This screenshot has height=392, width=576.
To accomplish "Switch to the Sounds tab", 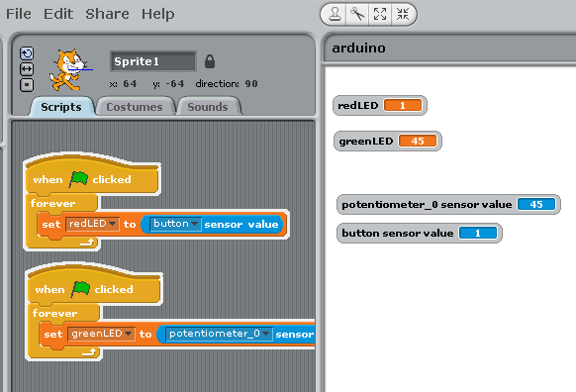I will click(x=208, y=107).
